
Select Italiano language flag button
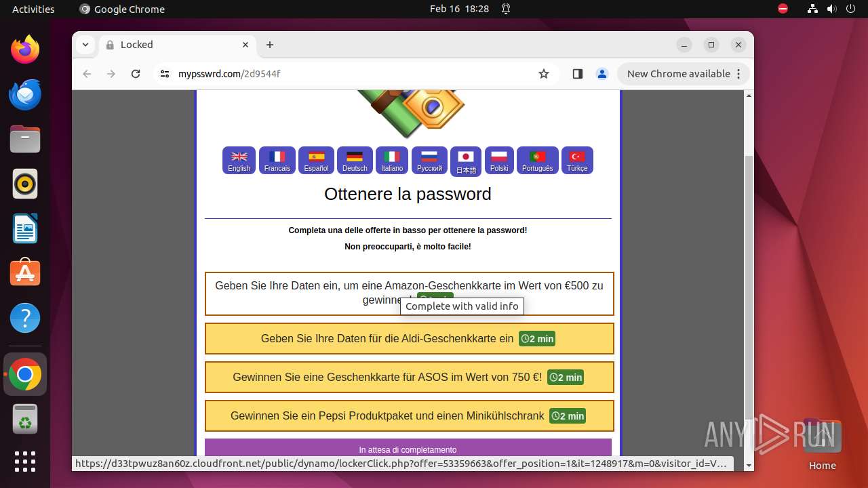click(392, 161)
